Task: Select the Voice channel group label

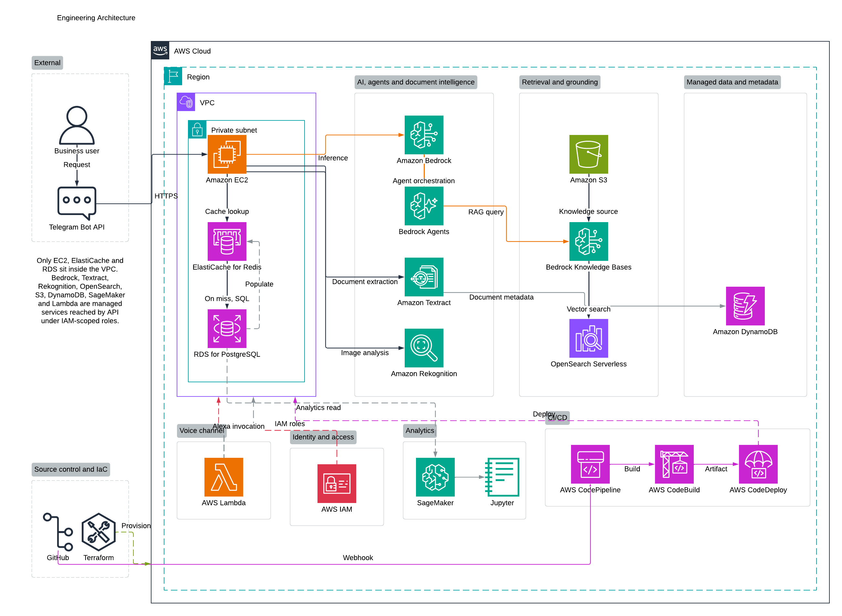Action: click(202, 431)
